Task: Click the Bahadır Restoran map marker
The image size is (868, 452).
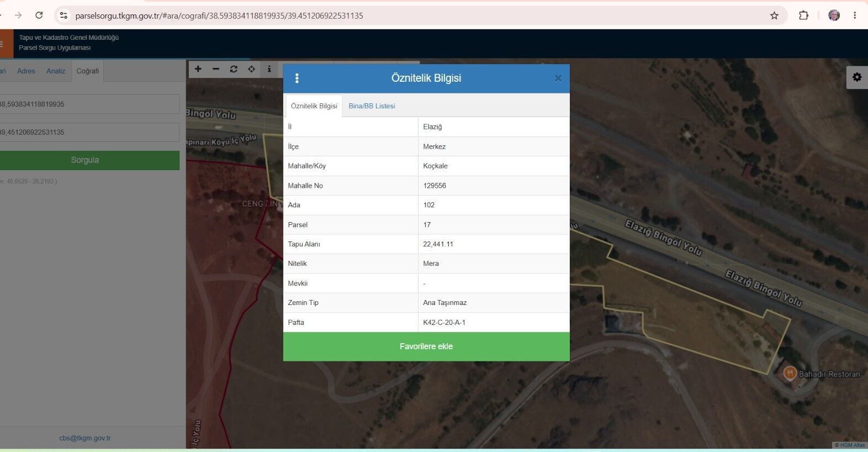Action: [x=790, y=373]
